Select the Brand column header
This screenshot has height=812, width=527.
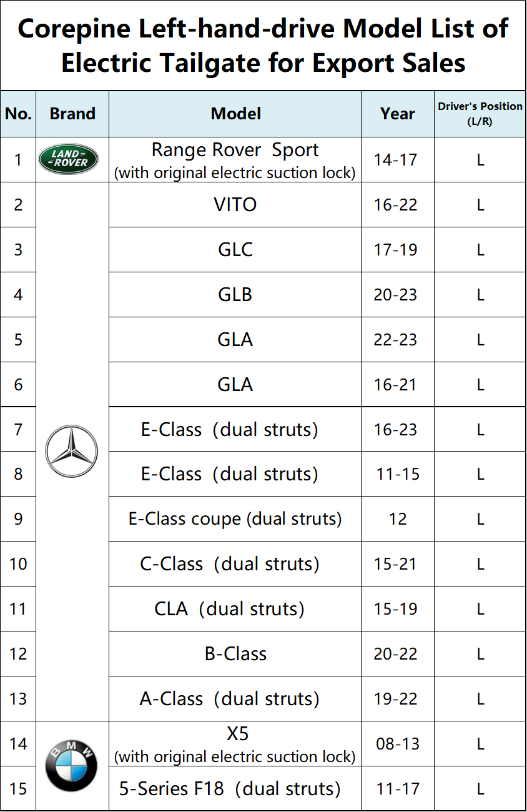click(x=72, y=114)
